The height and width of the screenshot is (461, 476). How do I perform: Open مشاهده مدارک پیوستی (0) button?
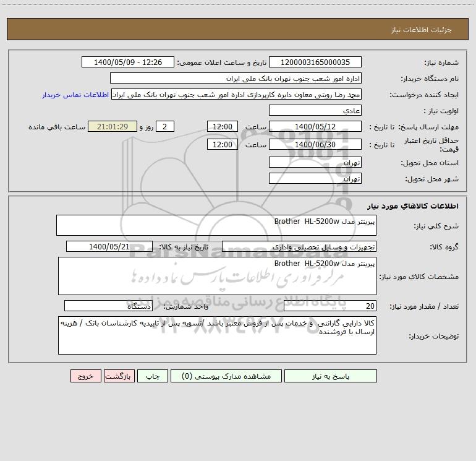click(226, 376)
